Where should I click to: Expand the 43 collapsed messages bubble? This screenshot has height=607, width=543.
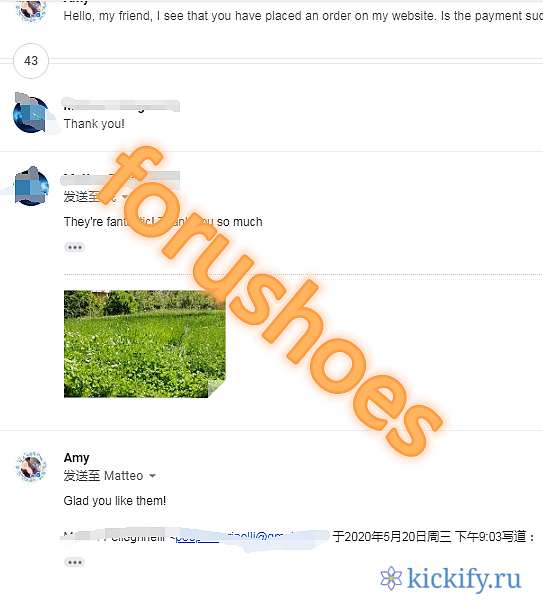pos(31,61)
